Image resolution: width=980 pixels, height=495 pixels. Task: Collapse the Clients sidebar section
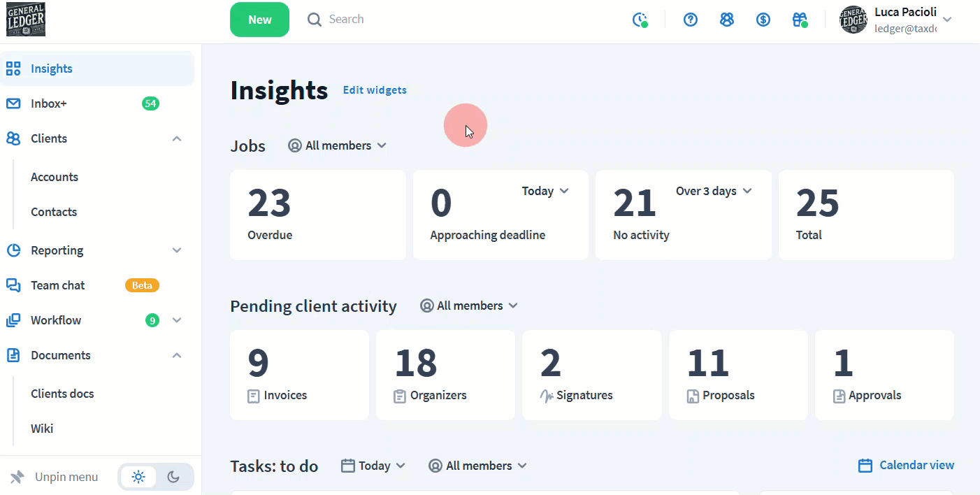[177, 138]
